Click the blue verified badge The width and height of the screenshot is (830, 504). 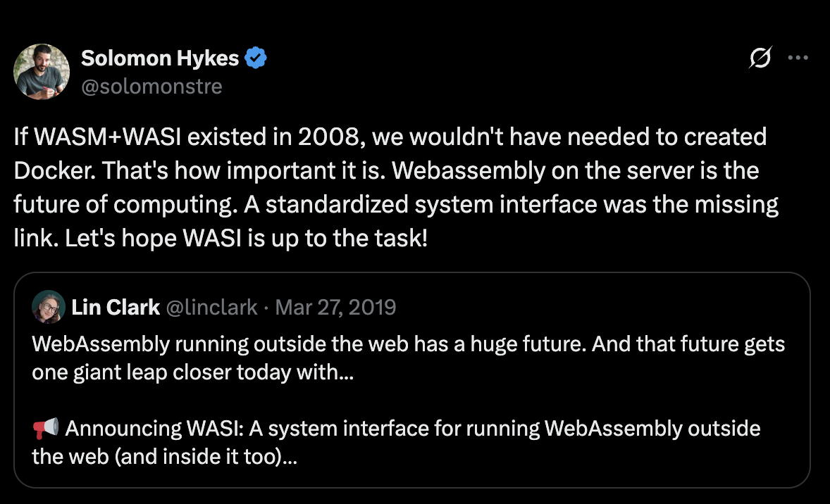pyautogui.click(x=255, y=58)
